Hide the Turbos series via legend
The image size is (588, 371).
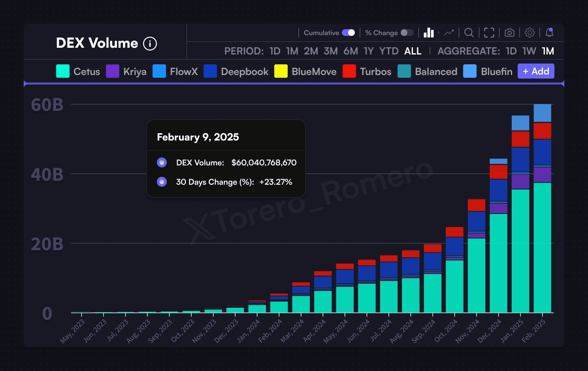coord(367,71)
